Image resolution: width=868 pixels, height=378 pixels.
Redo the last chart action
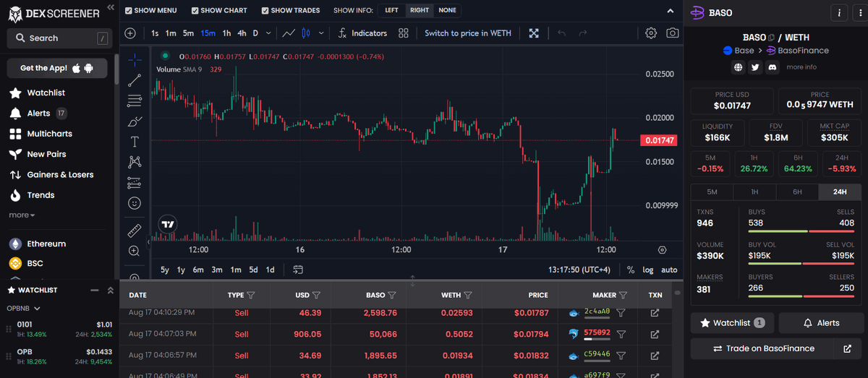(x=583, y=33)
